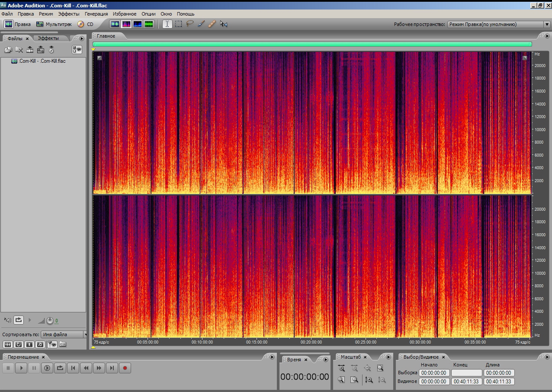Pick the Effects Paintbrush tool

(x=201, y=24)
